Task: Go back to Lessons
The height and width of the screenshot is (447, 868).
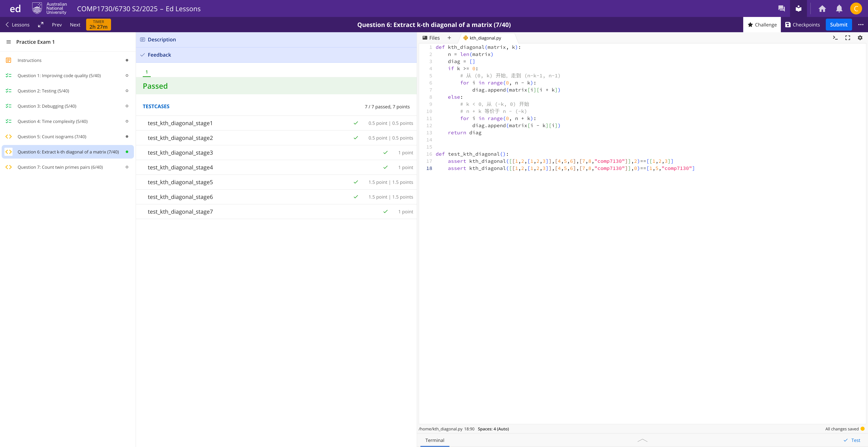Action: click(17, 25)
